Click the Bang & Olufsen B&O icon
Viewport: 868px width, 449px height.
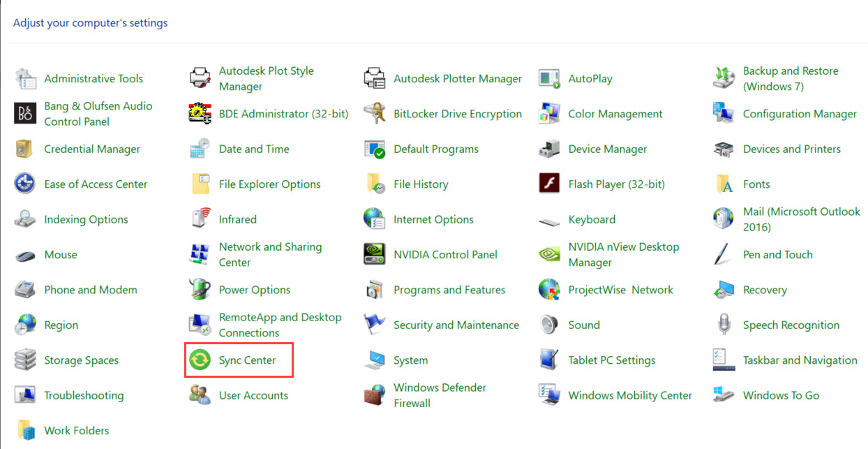coord(26,114)
